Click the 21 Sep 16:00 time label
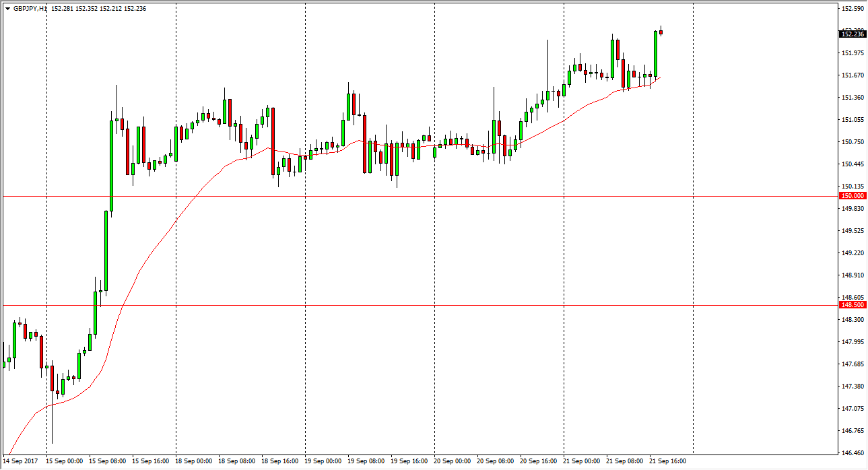 click(669, 461)
